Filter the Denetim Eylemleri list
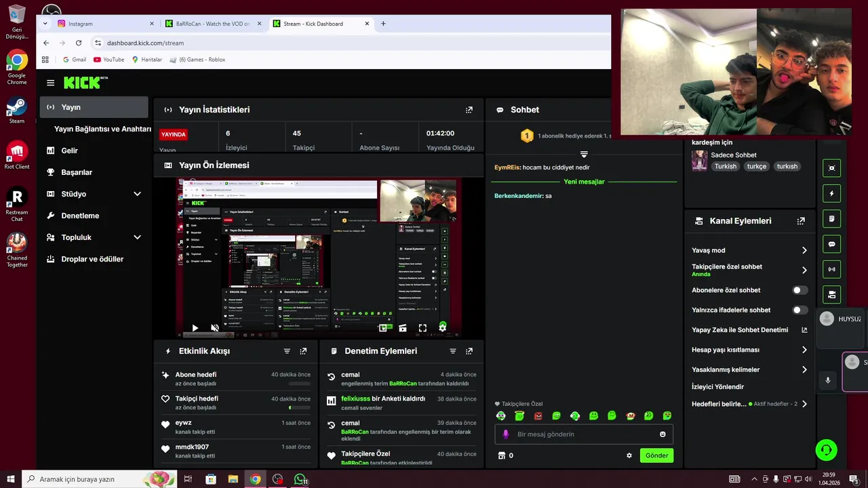 pos(453,351)
